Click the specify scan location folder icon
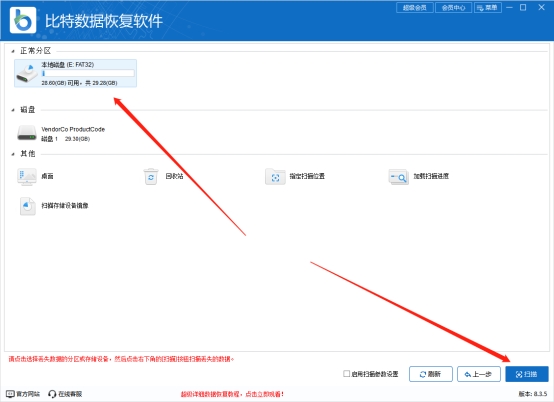This screenshot has width=554, height=402. (x=275, y=176)
